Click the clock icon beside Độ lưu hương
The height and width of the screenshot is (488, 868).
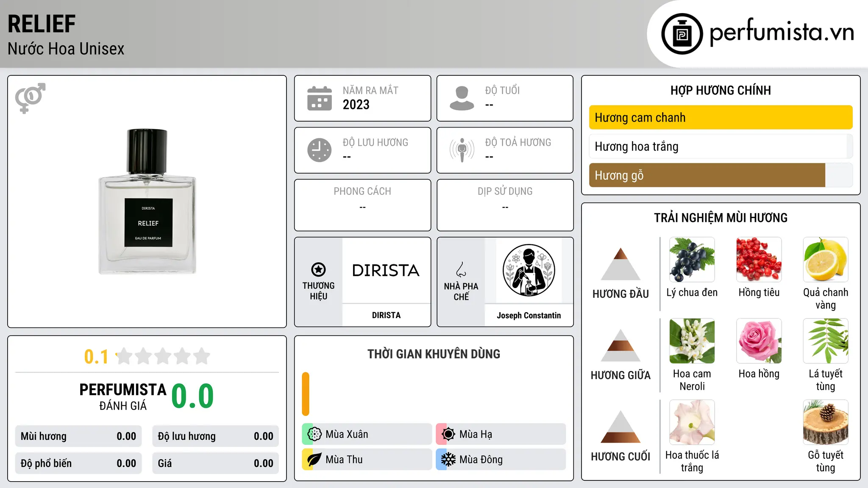pos(320,150)
